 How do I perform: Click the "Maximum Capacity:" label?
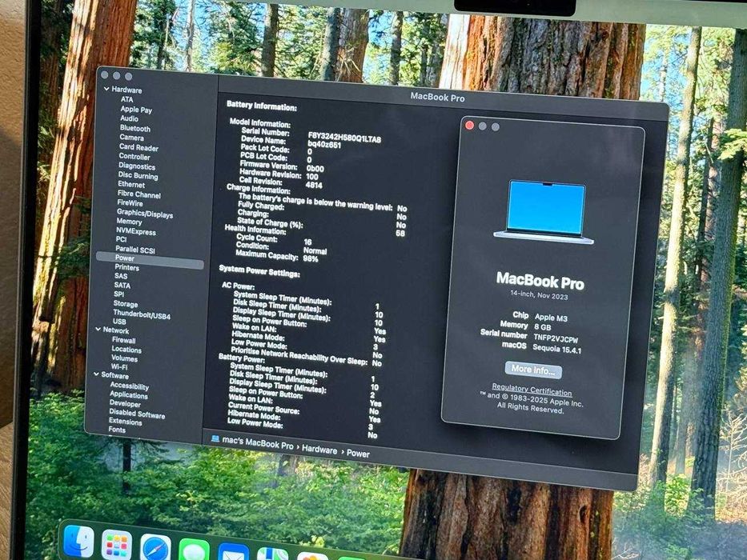[x=267, y=255]
